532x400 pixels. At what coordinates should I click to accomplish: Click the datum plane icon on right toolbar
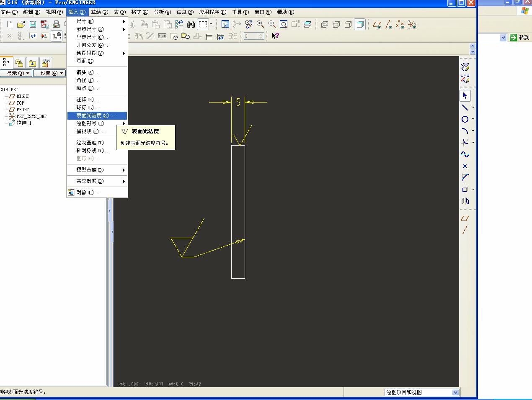pos(465,218)
